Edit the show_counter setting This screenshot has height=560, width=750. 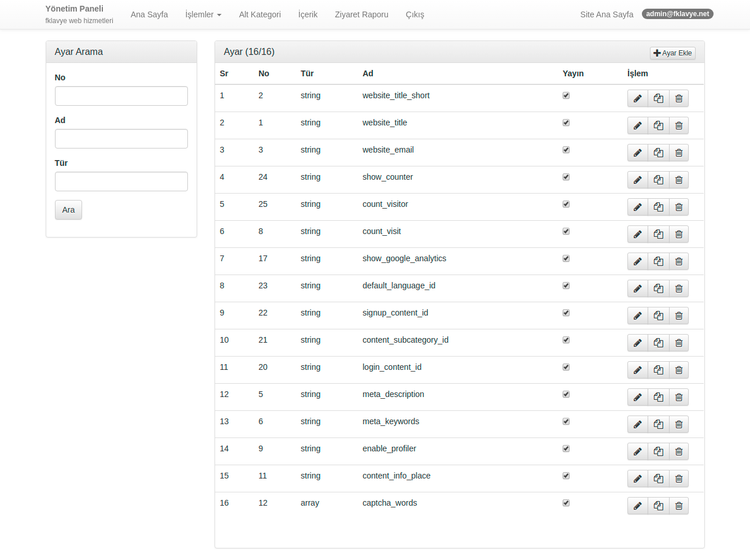coord(637,180)
